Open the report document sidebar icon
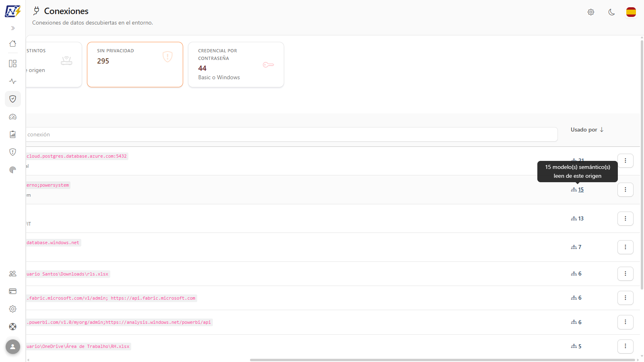This screenshot has height=362, width=644. pos(13,134)
